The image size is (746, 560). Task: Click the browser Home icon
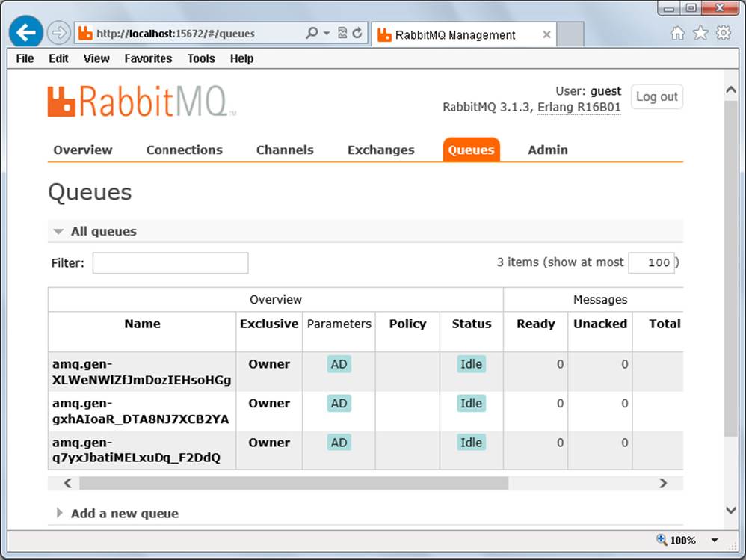(x=677, y=34)
